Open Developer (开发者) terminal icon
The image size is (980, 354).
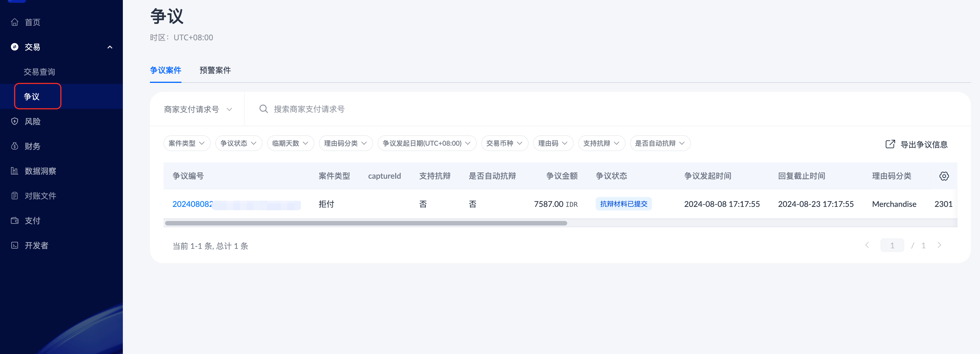tap(14, 245)
